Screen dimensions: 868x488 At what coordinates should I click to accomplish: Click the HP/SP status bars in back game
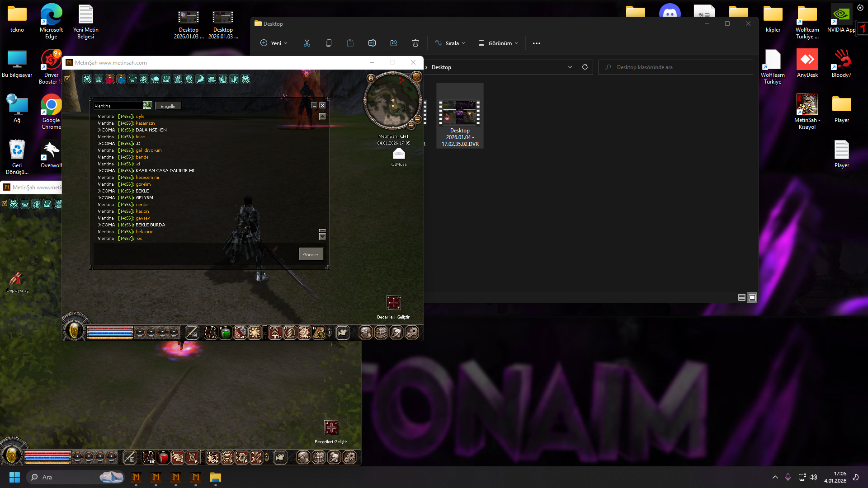click(x=47, y=457)
